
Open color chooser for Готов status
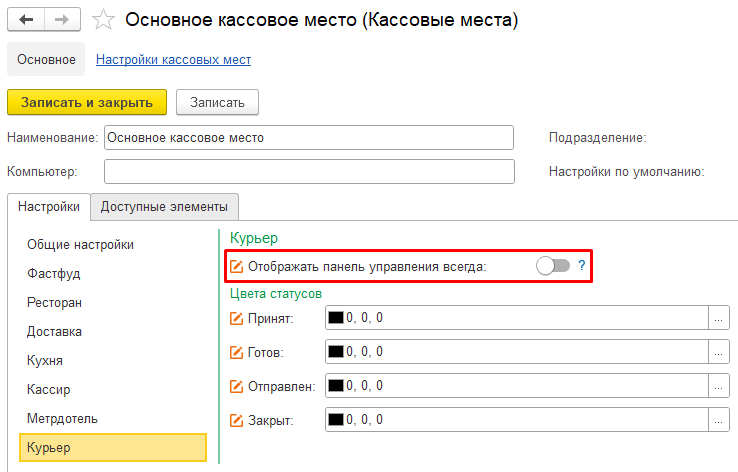point(718,352)
